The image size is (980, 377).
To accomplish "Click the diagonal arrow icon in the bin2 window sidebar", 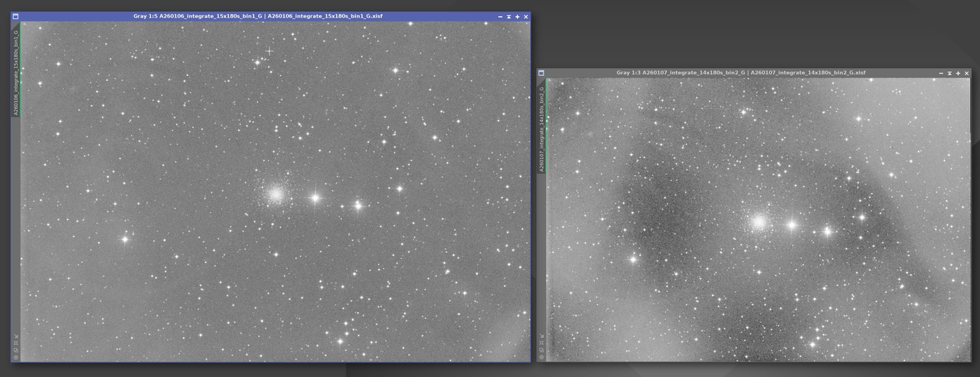I will click(541, 336).
